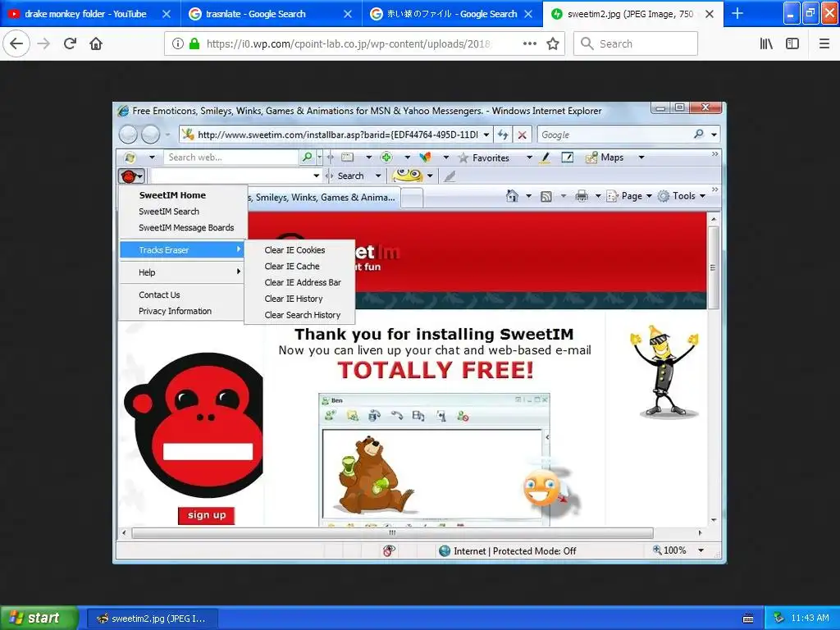Select Clear IE Address Bar option
Screen dimensions: 840x630
pyautogui.click(x=303, y=282)
